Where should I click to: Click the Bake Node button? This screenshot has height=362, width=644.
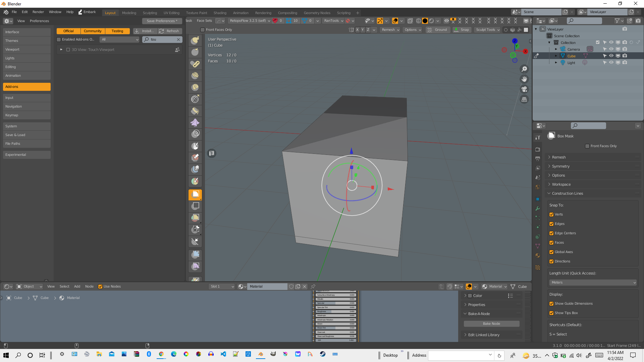(x=491, y=324)
